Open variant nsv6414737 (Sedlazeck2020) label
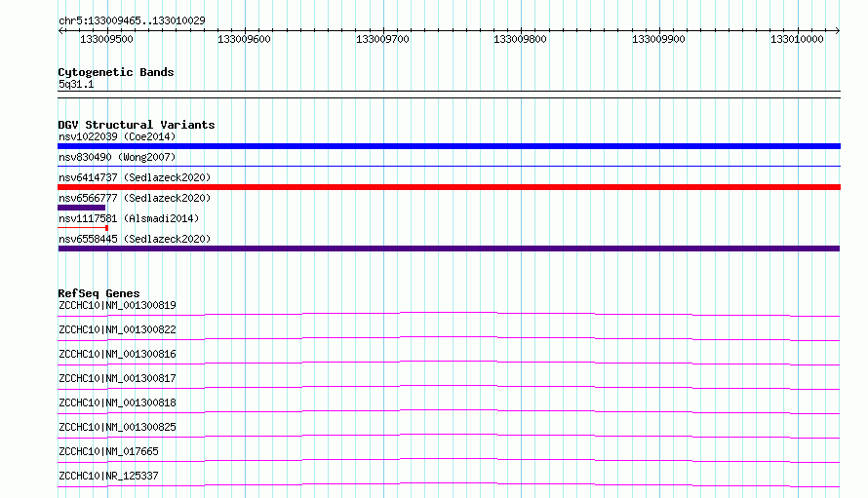Screen dimensions: 868x498 (x=135, y=177)
